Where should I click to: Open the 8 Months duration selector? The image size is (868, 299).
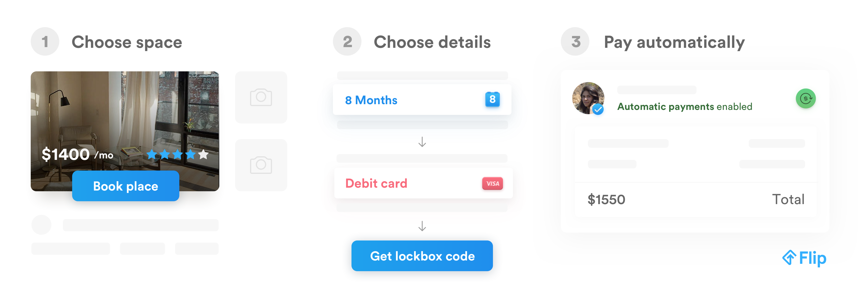(x=422, y=100)
